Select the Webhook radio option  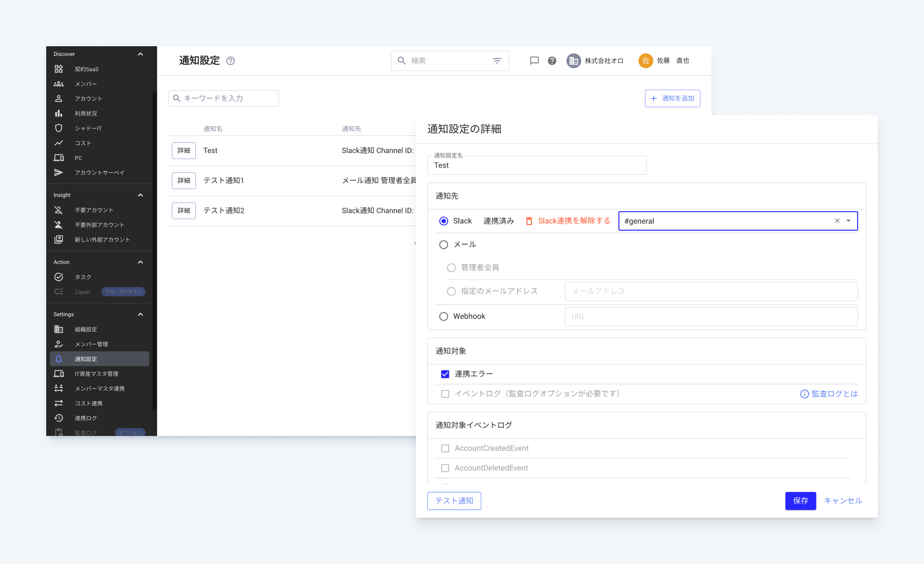coord(444,316)
